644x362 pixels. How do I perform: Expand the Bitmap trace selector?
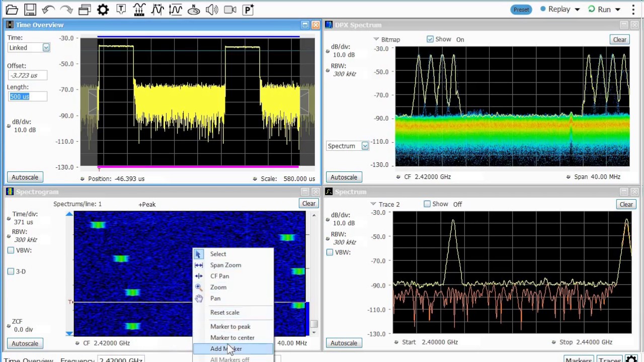376,39
